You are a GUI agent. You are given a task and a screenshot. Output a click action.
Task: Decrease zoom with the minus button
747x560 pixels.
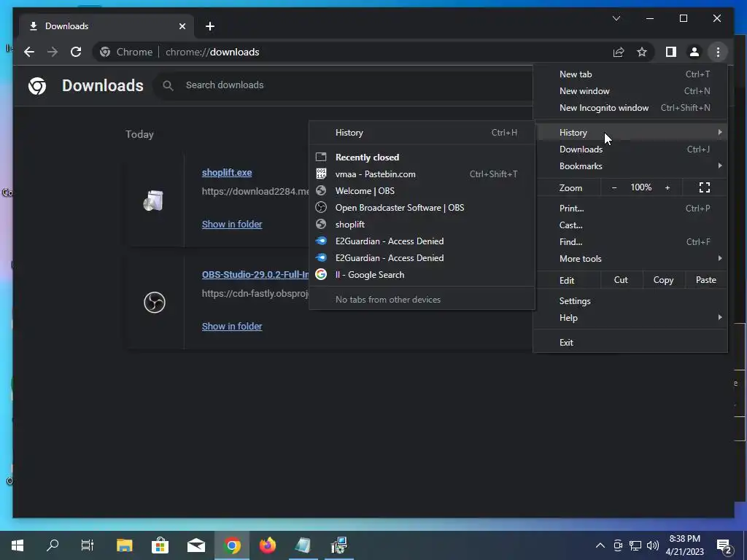click(614, 187)
